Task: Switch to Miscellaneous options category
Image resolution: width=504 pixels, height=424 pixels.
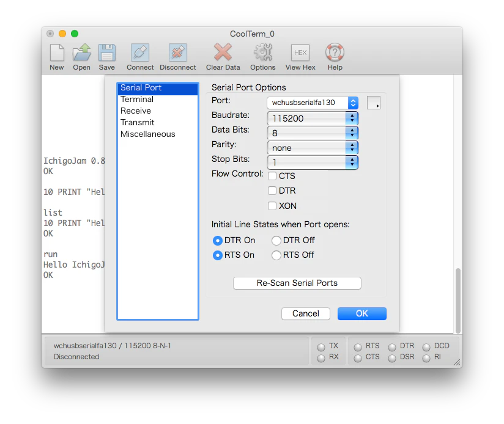Action: [x=158, y=134]
